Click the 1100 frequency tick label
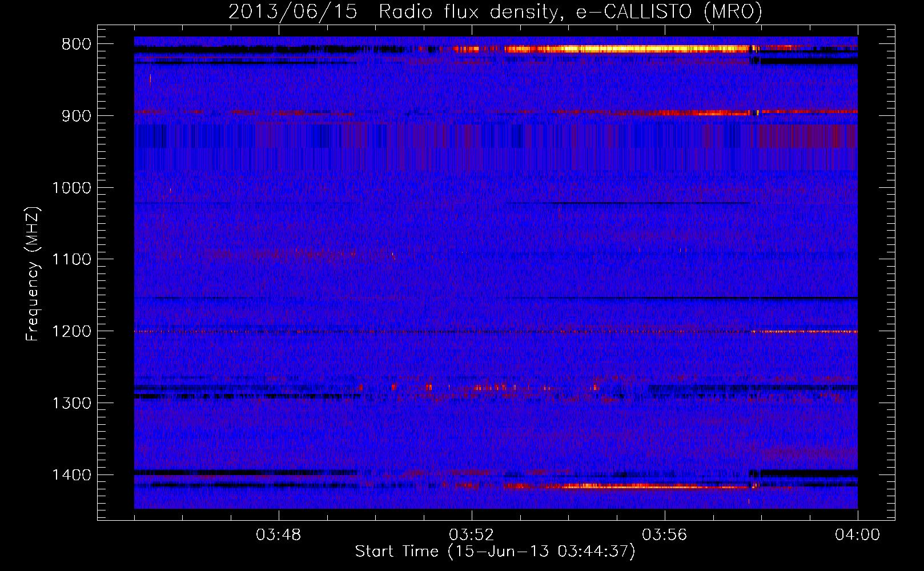Viewport: 924px width, 571px height. click(x=71, y=260)
